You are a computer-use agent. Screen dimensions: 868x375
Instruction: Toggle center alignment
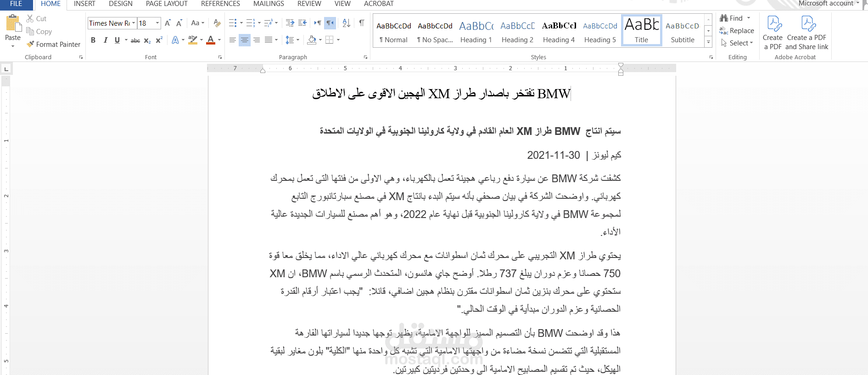245,40
